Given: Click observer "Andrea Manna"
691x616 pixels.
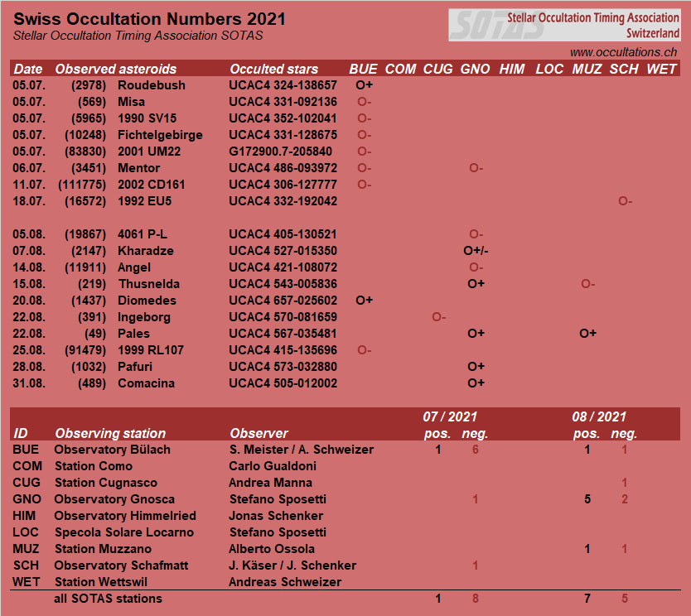Looking at the screenshot, I should (x=271, y=483).
